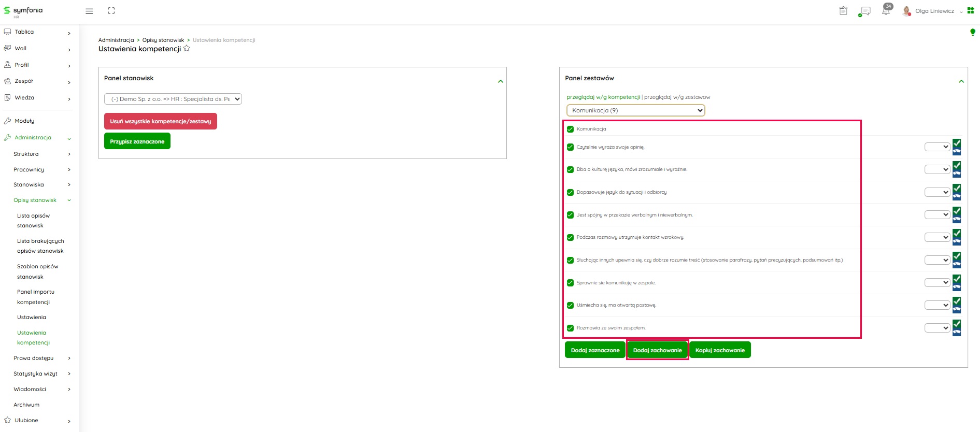Click Usuń wszystkie kompetencje/zestawy button
Screen dimensions: 980x432
tap(160, 121)
